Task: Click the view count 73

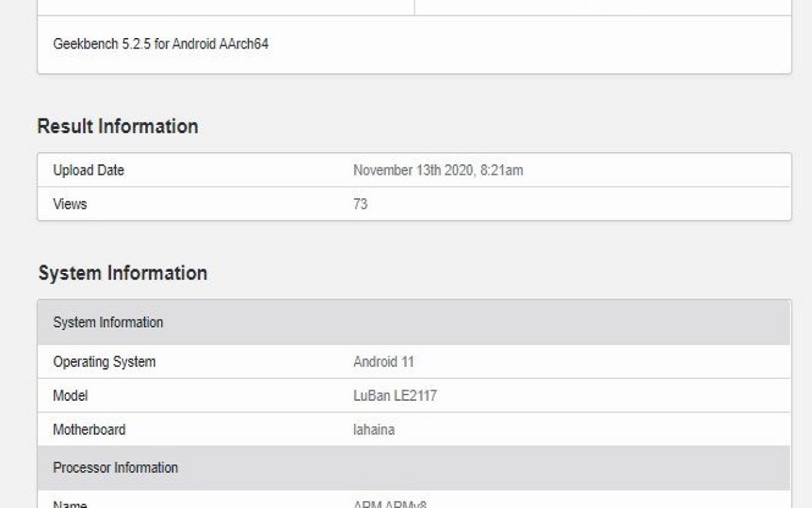Action: coord(360,204)
